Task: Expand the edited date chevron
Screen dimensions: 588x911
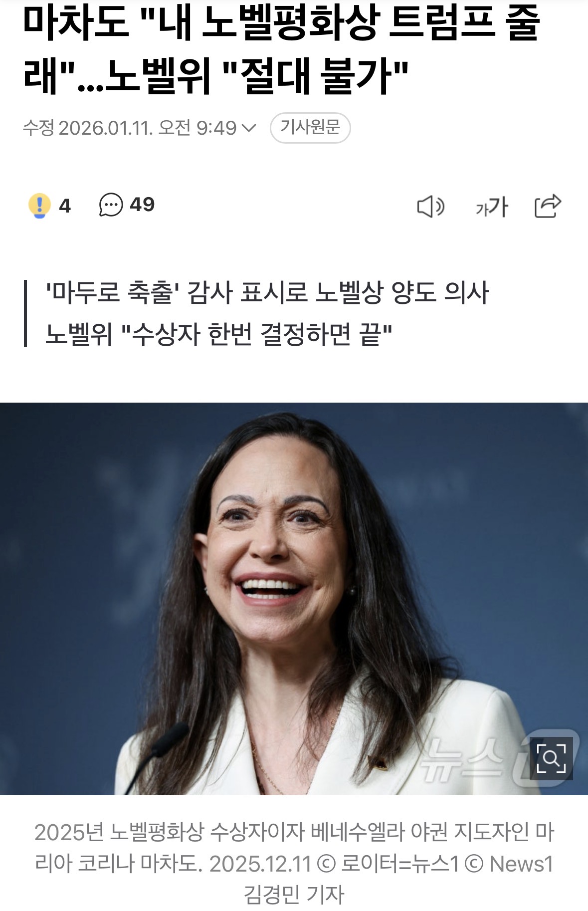Action: click(x=248, y=128)
